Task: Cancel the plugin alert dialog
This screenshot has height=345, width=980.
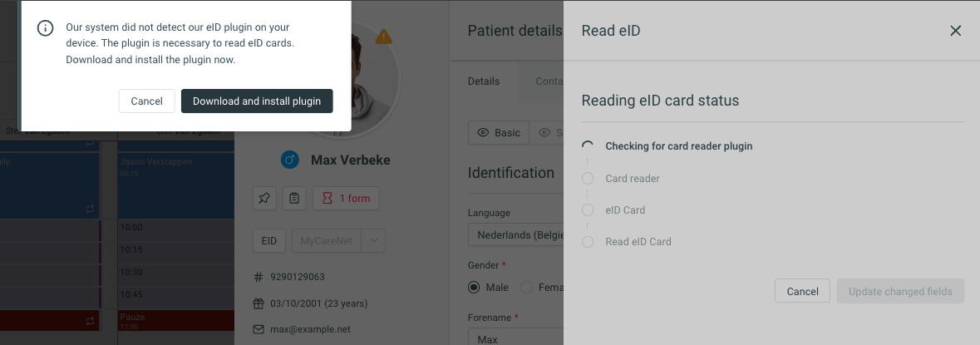Action: (x=147, y=101)
